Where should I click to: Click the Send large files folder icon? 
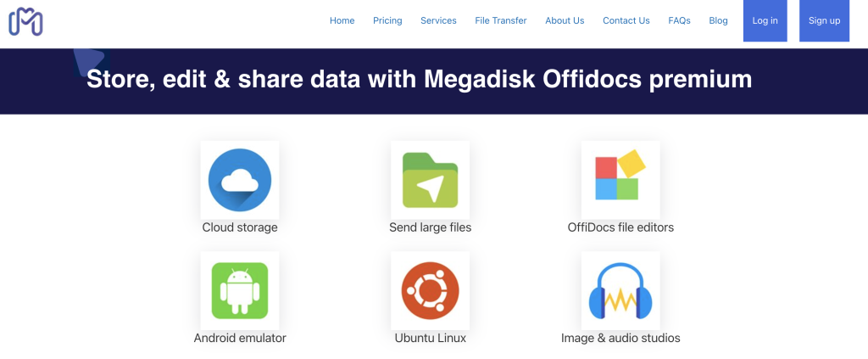pyautogui.click(x=430, y=180)
